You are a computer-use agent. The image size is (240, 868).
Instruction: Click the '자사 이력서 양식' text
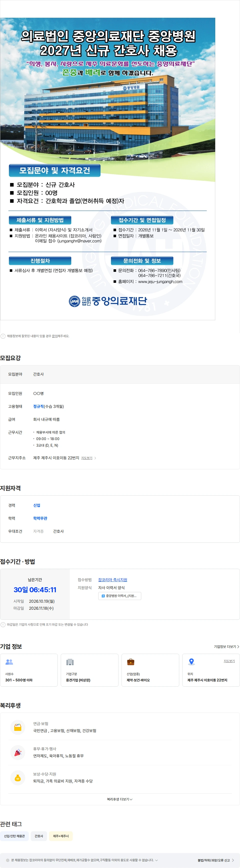click(x=111, y=588)
